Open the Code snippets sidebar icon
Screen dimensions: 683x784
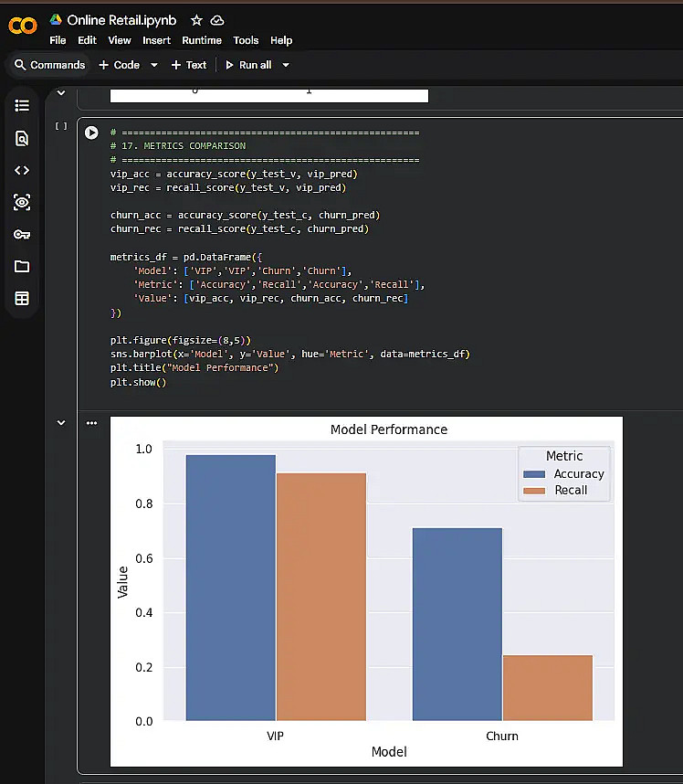22,171
